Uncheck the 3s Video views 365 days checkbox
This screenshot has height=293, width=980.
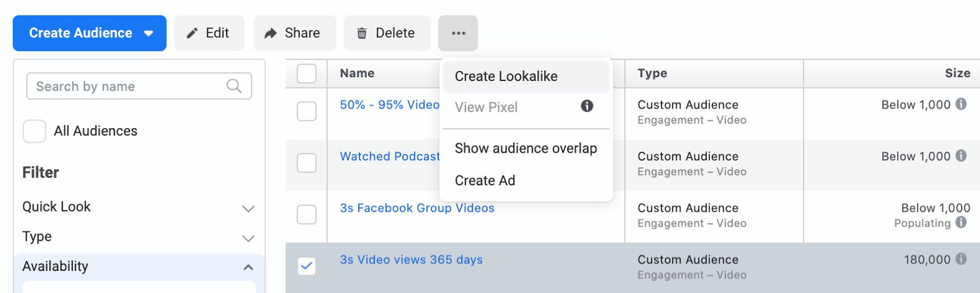307,265
